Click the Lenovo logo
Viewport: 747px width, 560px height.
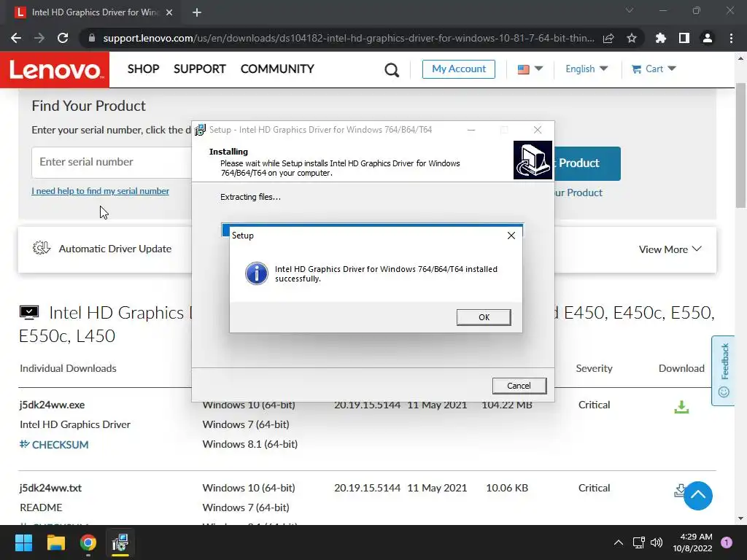point(55,70)
